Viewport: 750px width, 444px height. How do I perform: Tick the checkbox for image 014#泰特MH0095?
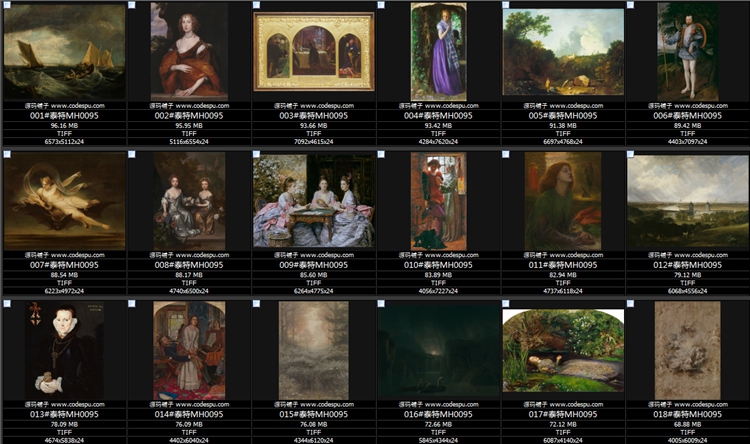[x=132, y=303]
